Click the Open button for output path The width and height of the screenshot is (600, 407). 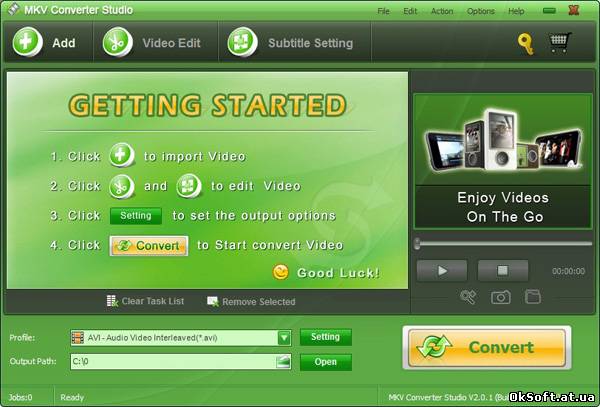click(x=326, y=362)
